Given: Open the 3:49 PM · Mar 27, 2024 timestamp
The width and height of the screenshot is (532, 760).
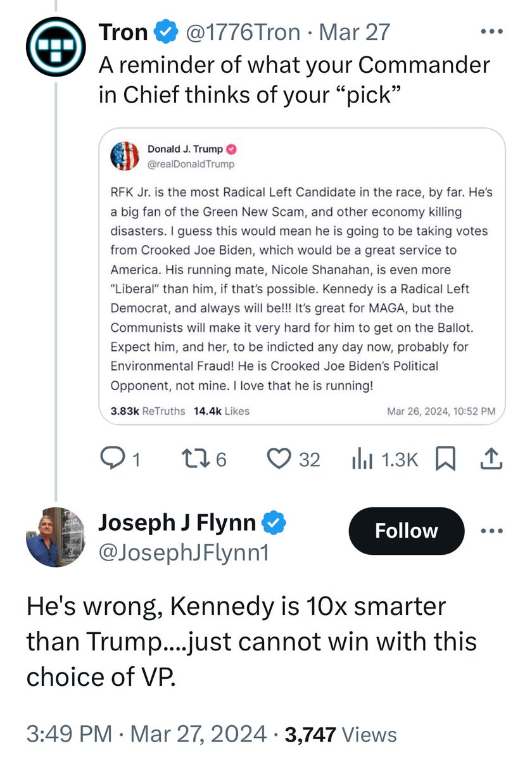Looking at the screenshot, I should click(x=146, y=735).
